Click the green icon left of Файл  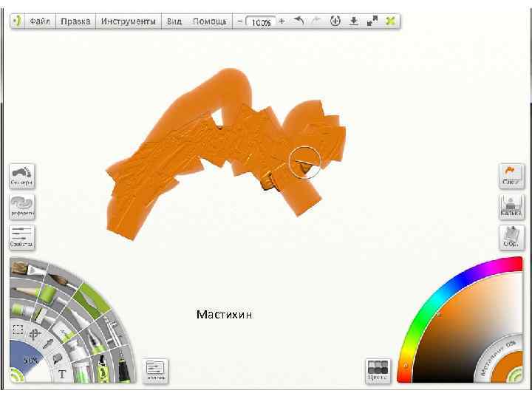[16, 21]
